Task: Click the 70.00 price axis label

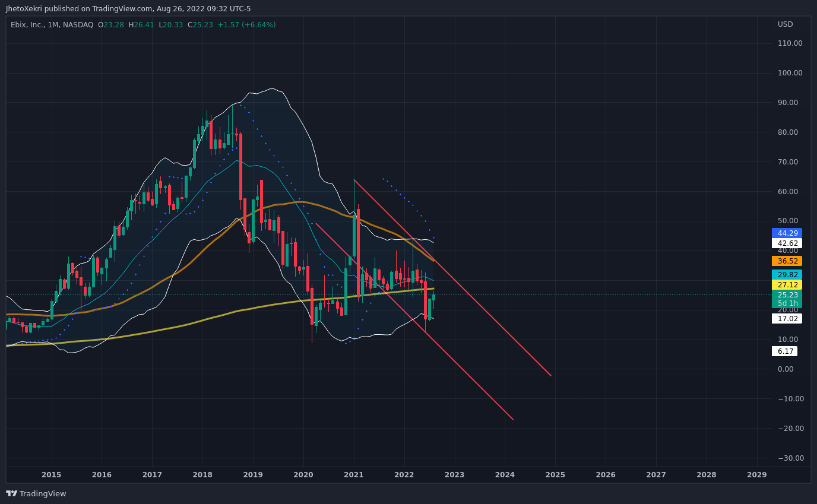Action: [x=787, y=162]
